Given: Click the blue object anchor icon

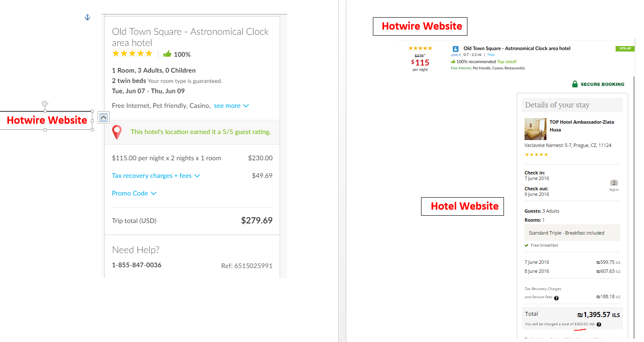Looking at the screenshot, I should pos(87,17).
